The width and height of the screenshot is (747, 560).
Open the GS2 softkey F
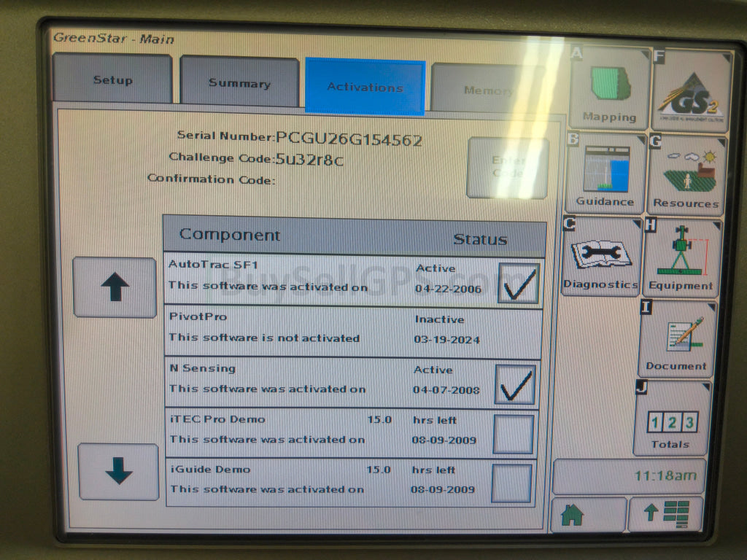click(x=692, y=91)
